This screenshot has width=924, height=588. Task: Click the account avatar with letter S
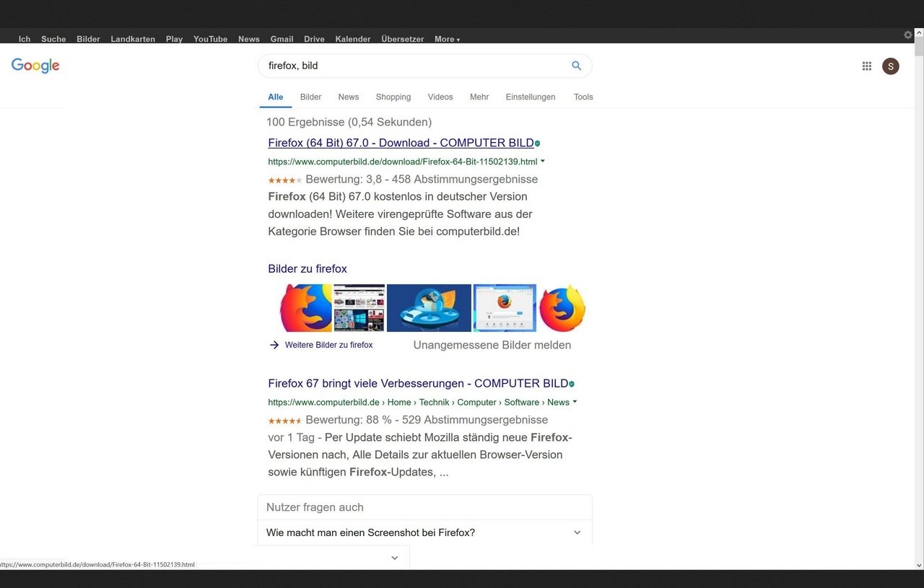[890, 66]
